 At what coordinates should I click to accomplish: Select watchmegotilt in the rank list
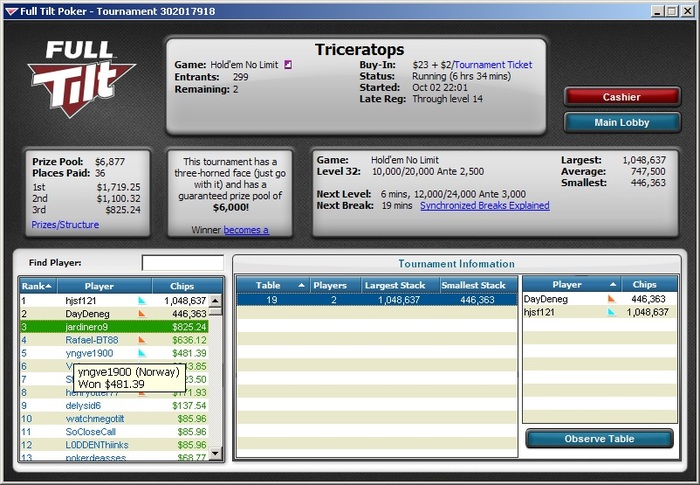pos(114,418)
